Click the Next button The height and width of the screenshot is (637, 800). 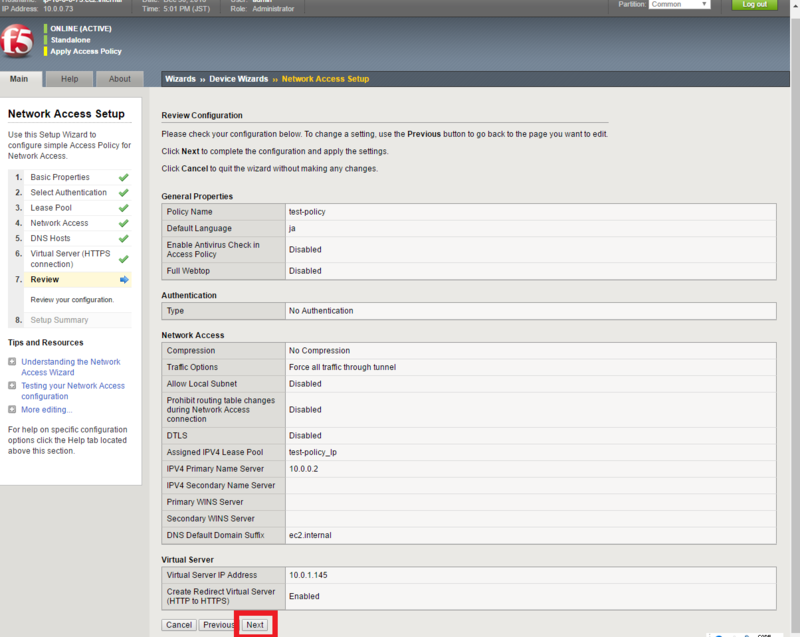pos(255,625)
